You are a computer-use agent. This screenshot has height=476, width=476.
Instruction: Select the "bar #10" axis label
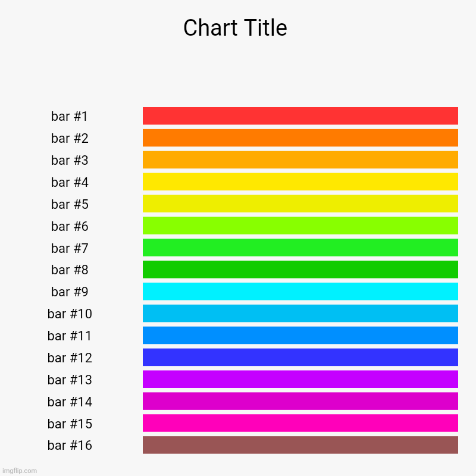(70, 314)
